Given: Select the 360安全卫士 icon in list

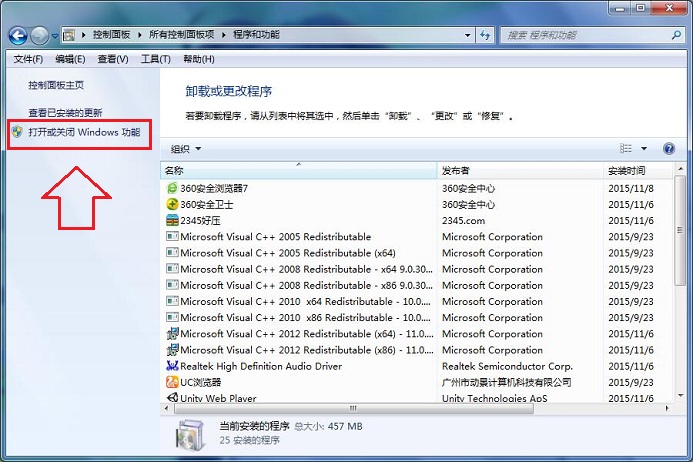Looking at the screenshot, I should [172, 204].
